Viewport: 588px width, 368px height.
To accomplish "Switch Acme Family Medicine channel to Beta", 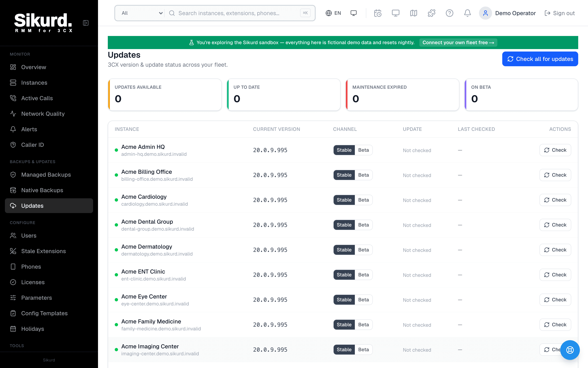I will [363, 325].
